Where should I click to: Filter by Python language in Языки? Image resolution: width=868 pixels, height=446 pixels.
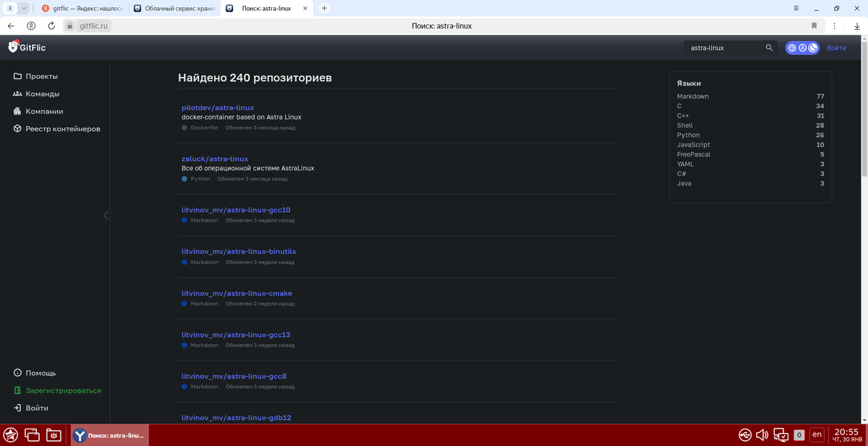(x=750, y=135)
